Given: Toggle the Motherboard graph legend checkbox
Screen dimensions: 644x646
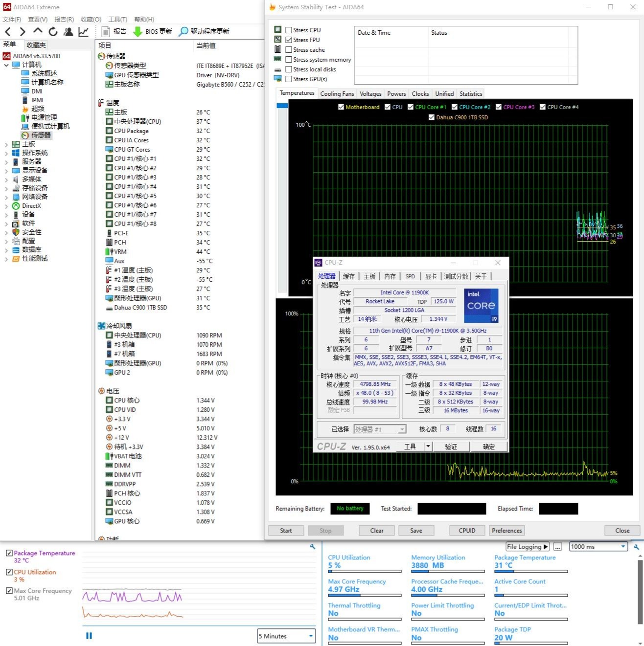Looking at the screenshot, I should (x=341, y=107).
